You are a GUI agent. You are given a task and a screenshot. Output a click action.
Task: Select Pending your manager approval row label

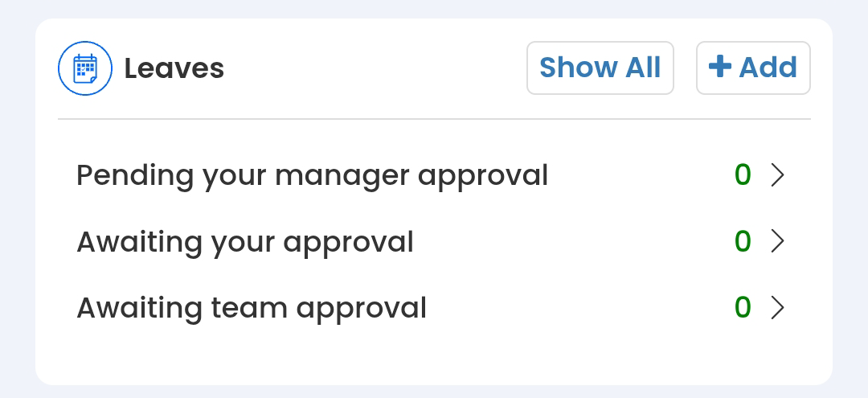click(312, 175)
